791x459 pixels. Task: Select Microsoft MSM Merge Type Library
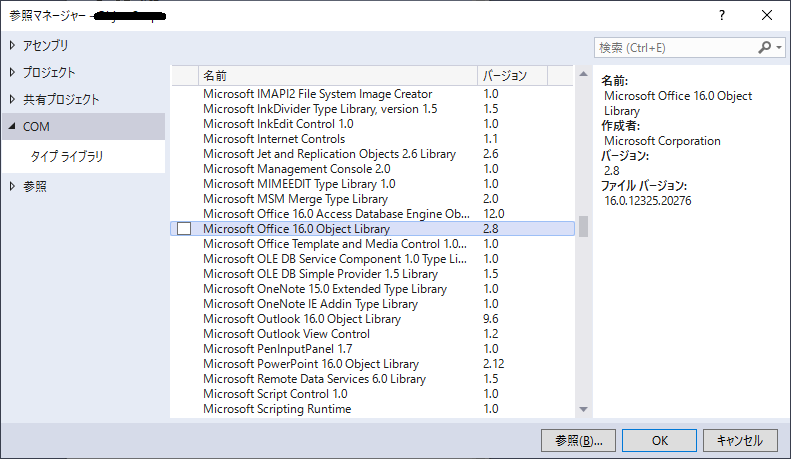click(372, 199)
